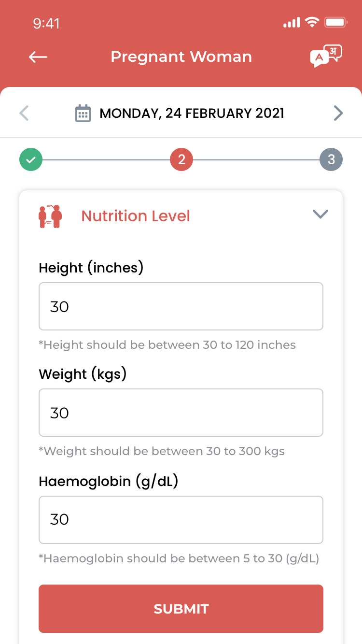Tap the Nutrition Level people icon

coord(50,216)
